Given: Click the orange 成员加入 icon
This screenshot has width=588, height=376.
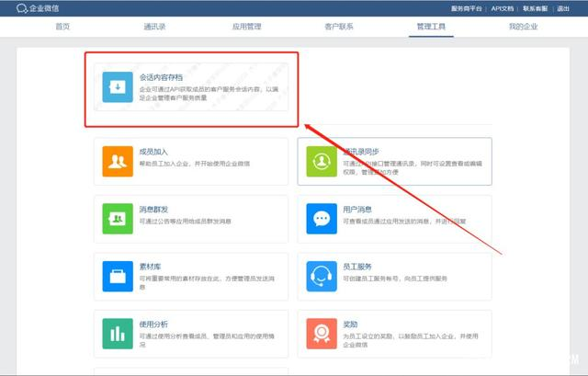Looking at the screenshot, I should point(118,161).
